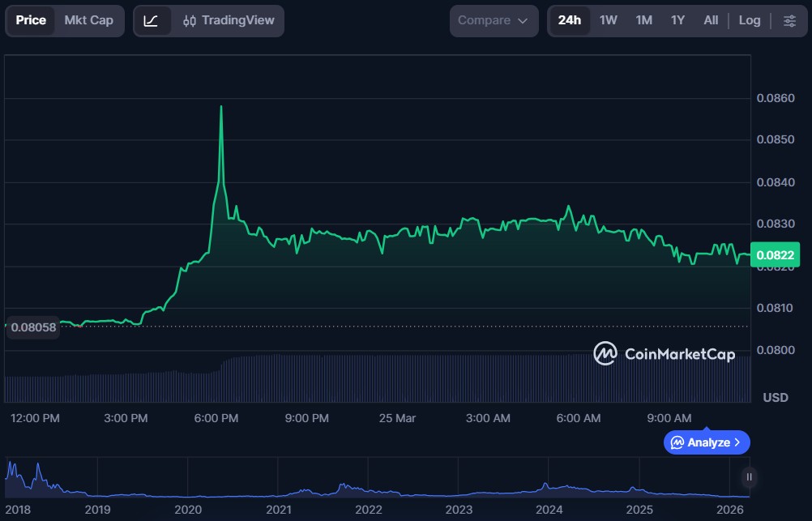Select the 1M time range

643,20
